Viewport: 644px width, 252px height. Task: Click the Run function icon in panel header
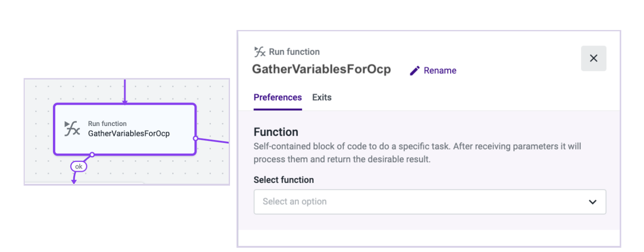point(260,52)
